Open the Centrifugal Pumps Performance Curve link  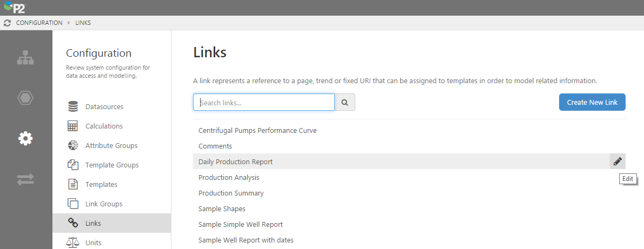[257, 131]
